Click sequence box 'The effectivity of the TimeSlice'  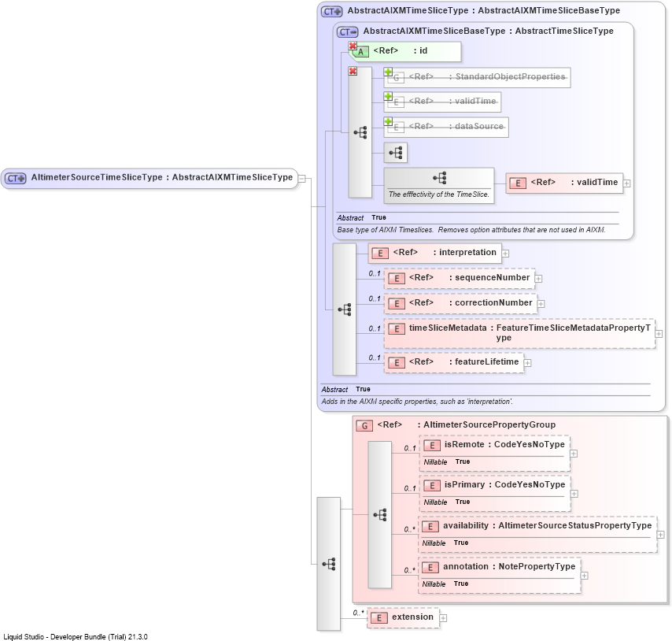(x=439, y=185)
